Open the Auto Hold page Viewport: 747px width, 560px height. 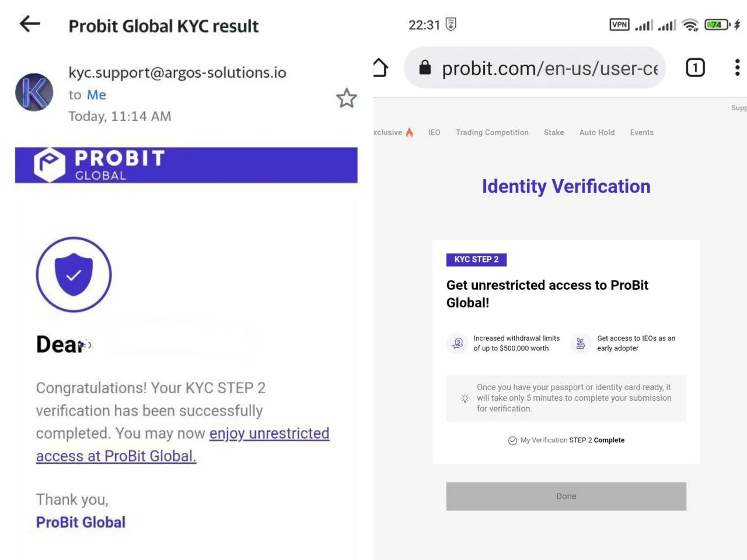pyautogui.click(x=596, y=132)
